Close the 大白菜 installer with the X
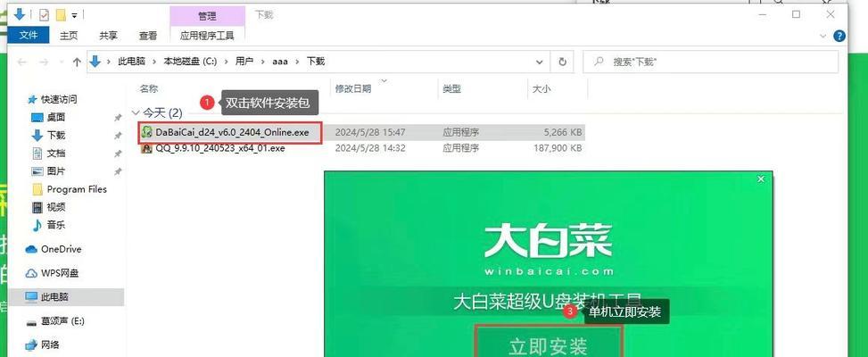The image size is (868, 357). click(761, 178)
